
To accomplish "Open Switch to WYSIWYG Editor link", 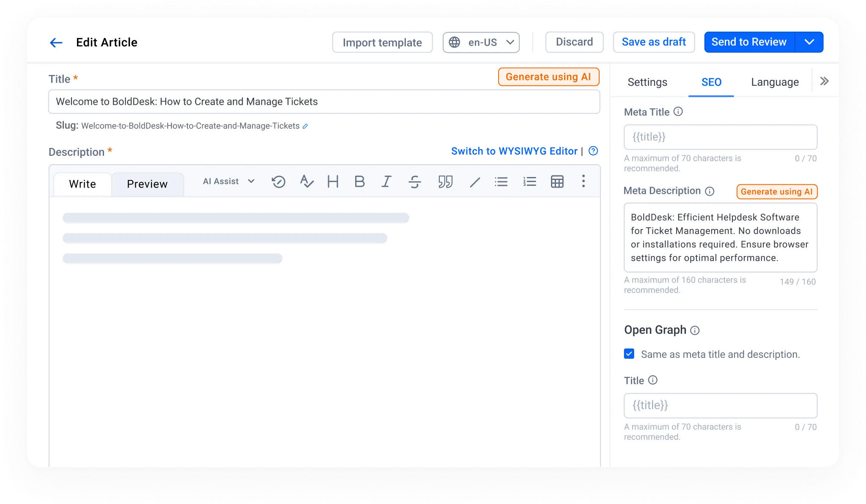I will click(514, 151).
